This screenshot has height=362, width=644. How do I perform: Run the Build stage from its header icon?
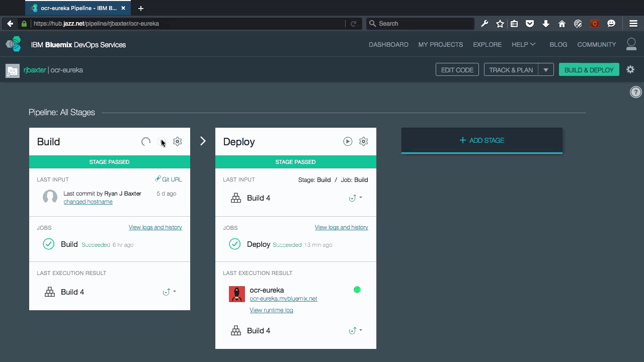tap(162, 141)
